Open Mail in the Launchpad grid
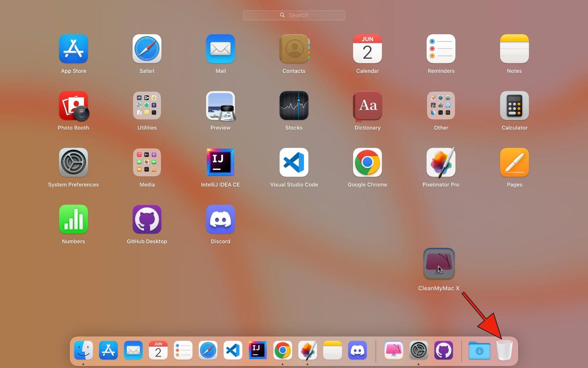The image size is (588, 368). 220,49
